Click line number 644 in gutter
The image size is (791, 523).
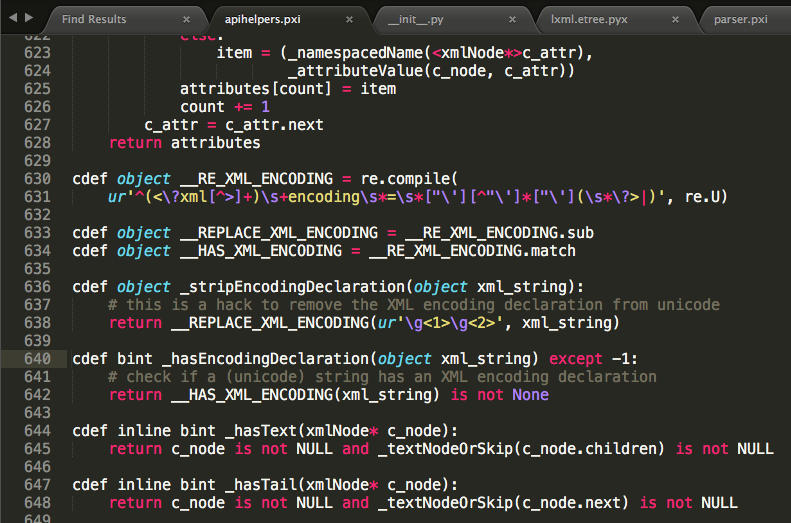(37, 431)
